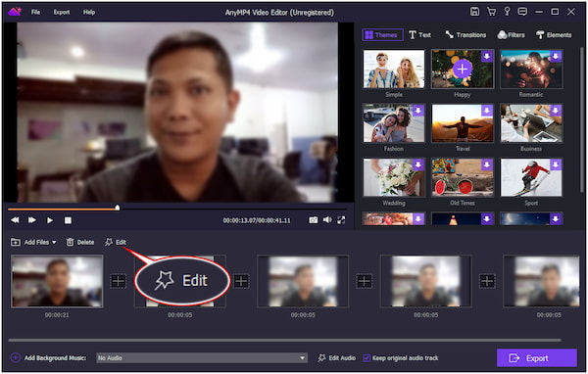Viewport: 588px width, 374px height.
Task: Click the fast forward playback button
Action: (32, 220)
